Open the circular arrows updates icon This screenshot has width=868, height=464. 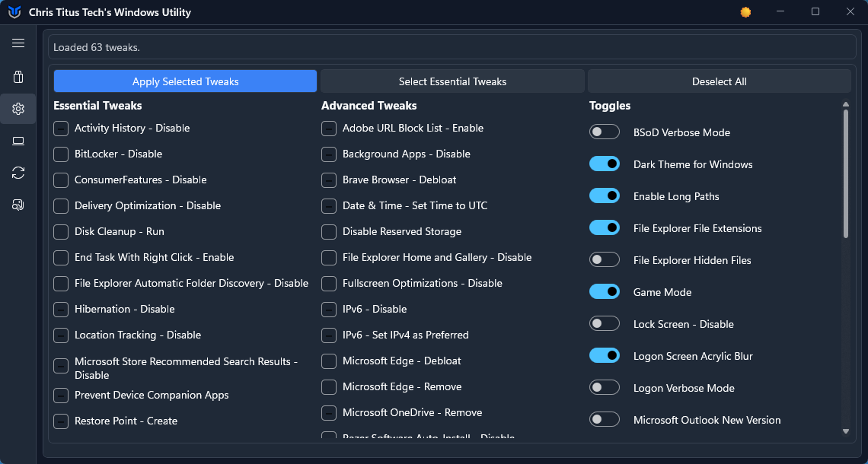18,173
